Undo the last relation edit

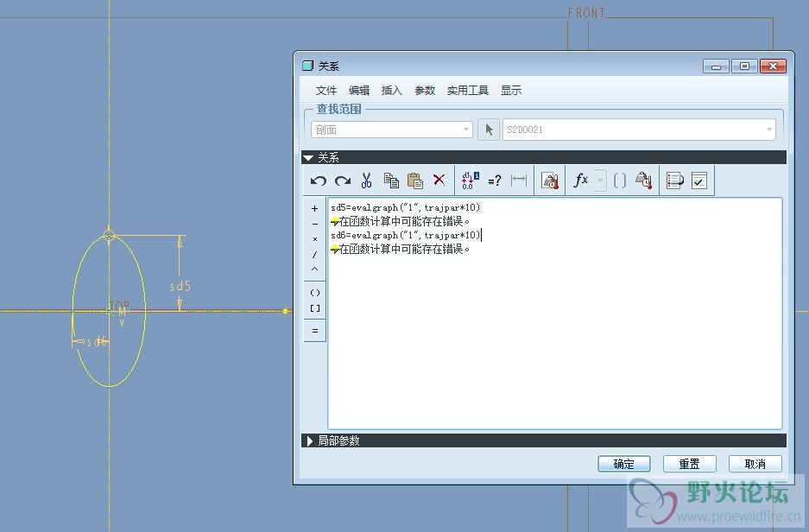pos(318,180)
